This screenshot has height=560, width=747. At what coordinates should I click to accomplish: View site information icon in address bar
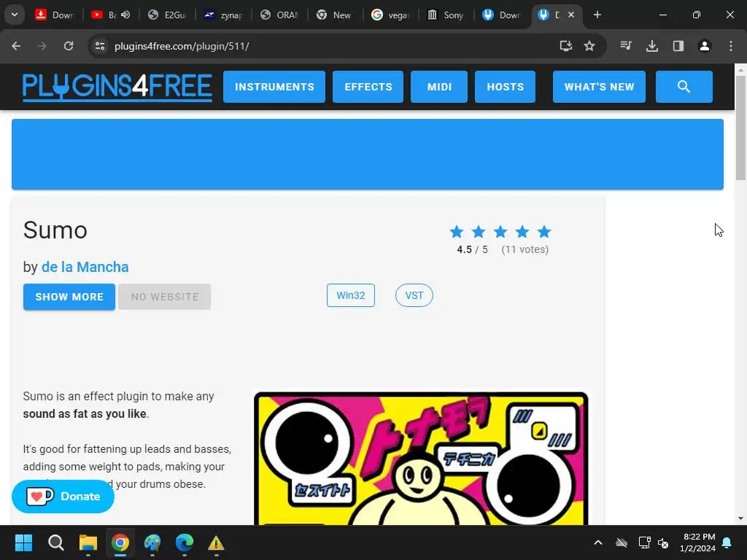tap(100, 46)
